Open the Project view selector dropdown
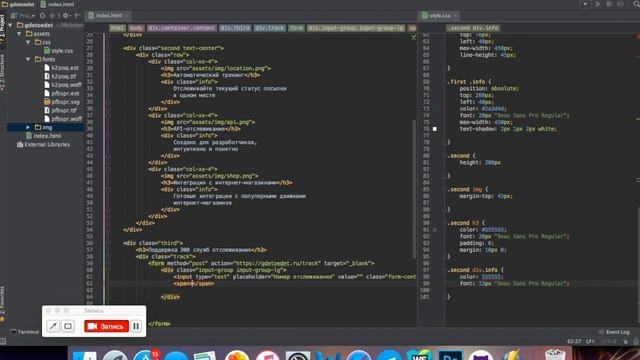The height and width of the screenshot is (360, 640). [x=23, y=16]
